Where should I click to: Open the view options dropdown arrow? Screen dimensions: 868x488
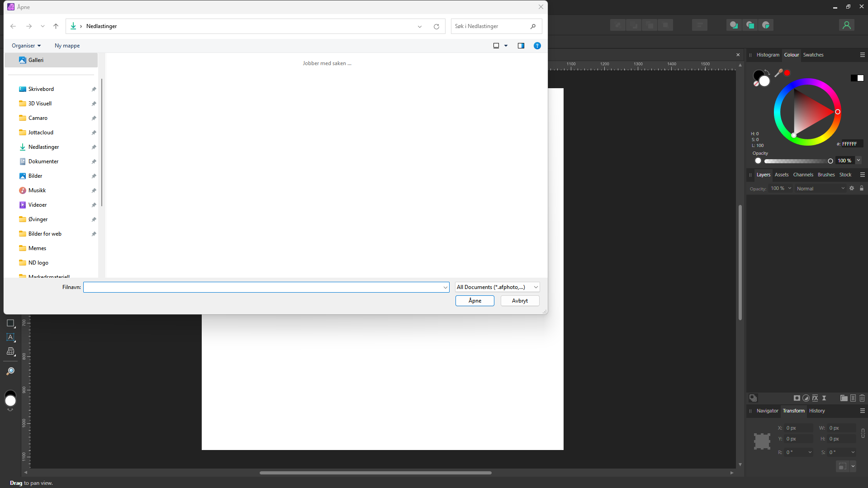(506, 46)
